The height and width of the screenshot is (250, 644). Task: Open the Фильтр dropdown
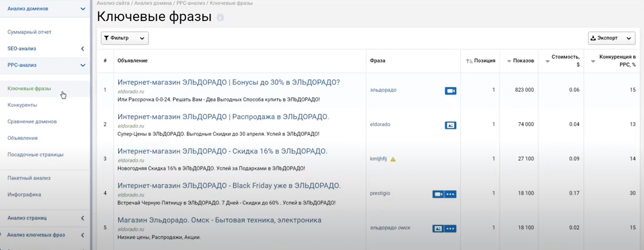click(125, 38)
